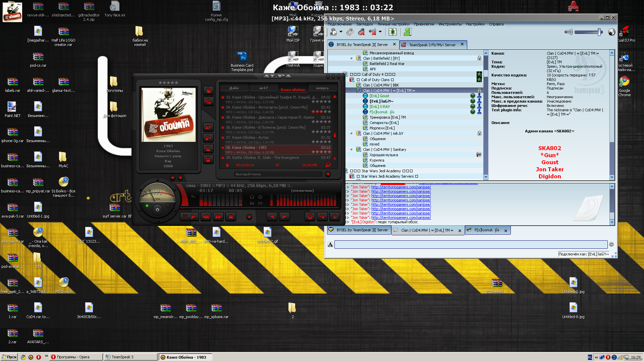Skip to next track with right arrow button
Image resolution: width=644 pixels, height=362 pixels.
(284, 217)
